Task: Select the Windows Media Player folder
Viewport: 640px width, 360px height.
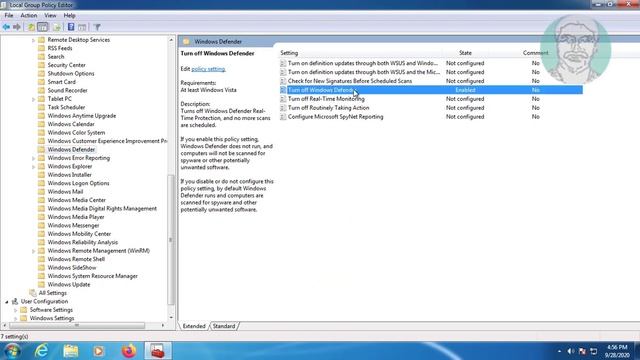Action: coord(76,217)
